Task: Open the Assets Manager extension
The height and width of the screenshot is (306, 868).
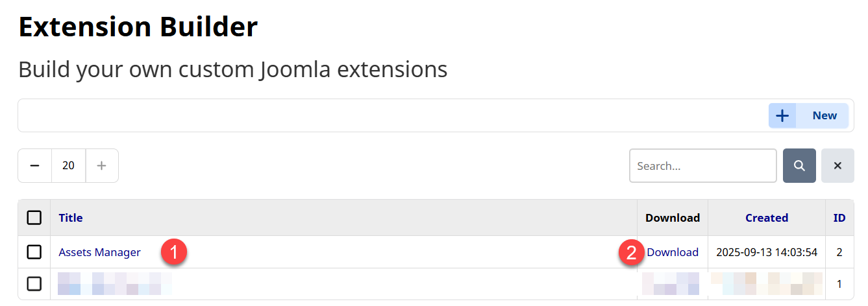Action: click(x=99, y=252)
